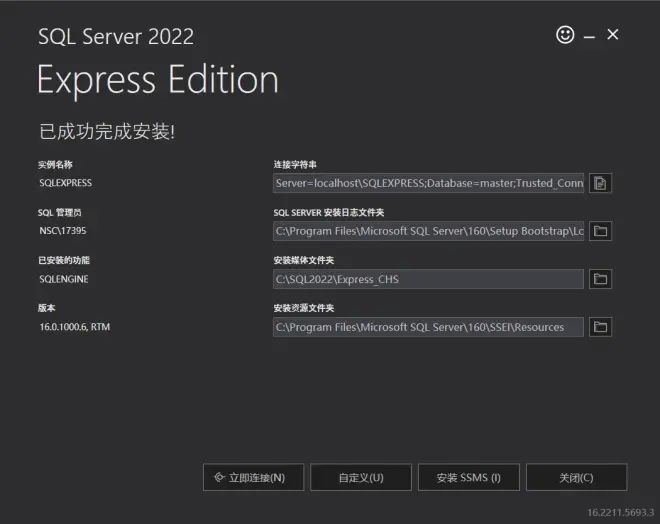Click the 自定义(U) button
The image size is (660, 524).
(x=361, y=477)
